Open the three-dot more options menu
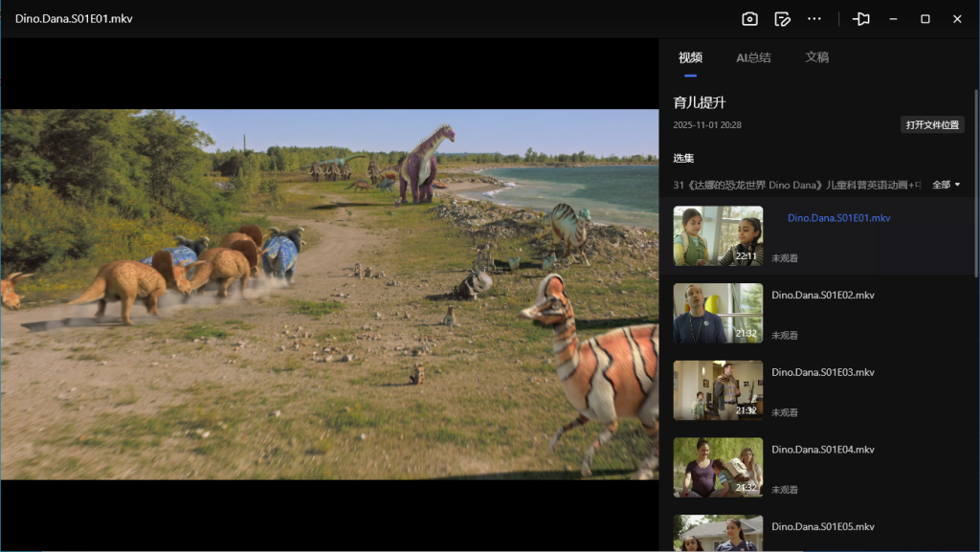980x552 pixels. coord(814,19)
